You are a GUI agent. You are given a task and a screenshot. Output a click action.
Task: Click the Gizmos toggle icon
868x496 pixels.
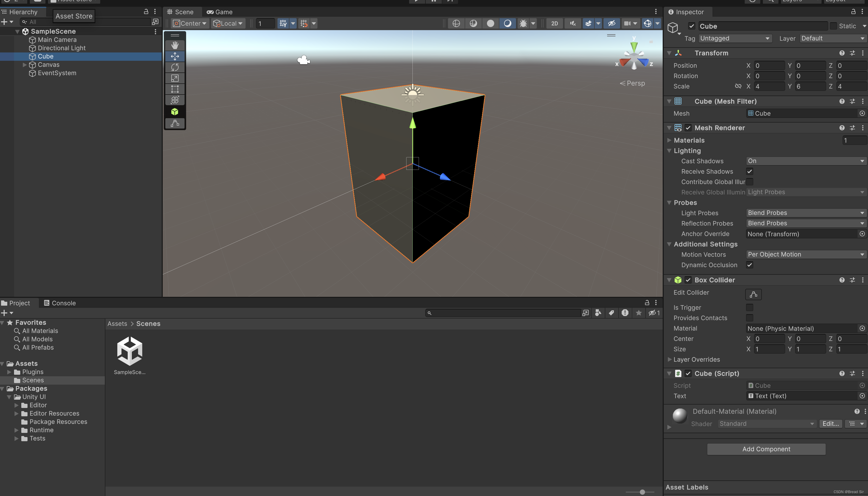click(x=647, y=23)
